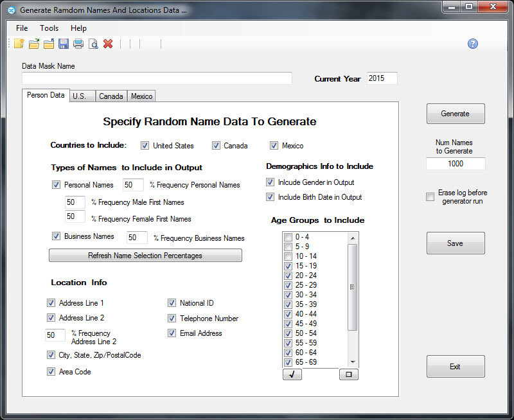The image size is (514, 420).
Task: Click the blue Help question mark icon
Action: (x=473, y=44)
